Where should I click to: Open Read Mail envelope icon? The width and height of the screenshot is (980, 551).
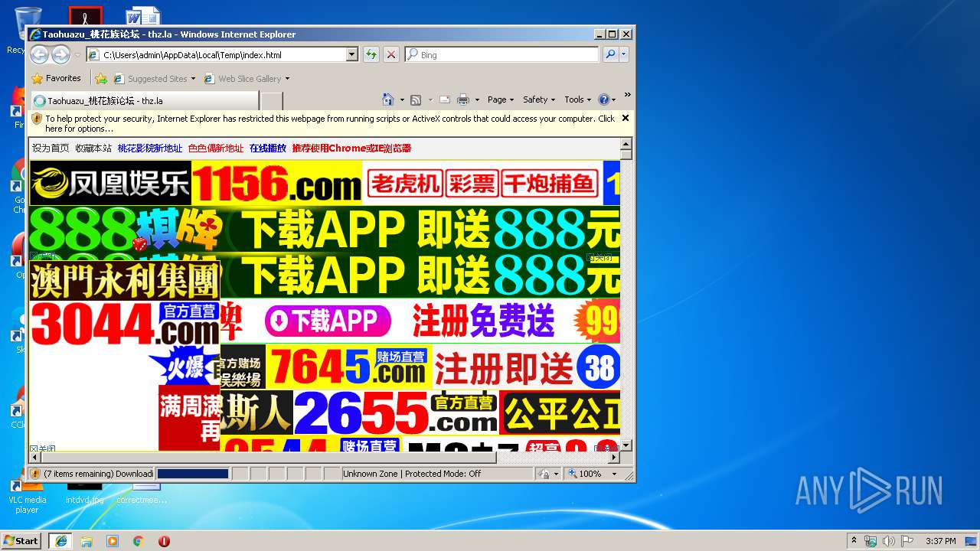click(x=444, y=99)
